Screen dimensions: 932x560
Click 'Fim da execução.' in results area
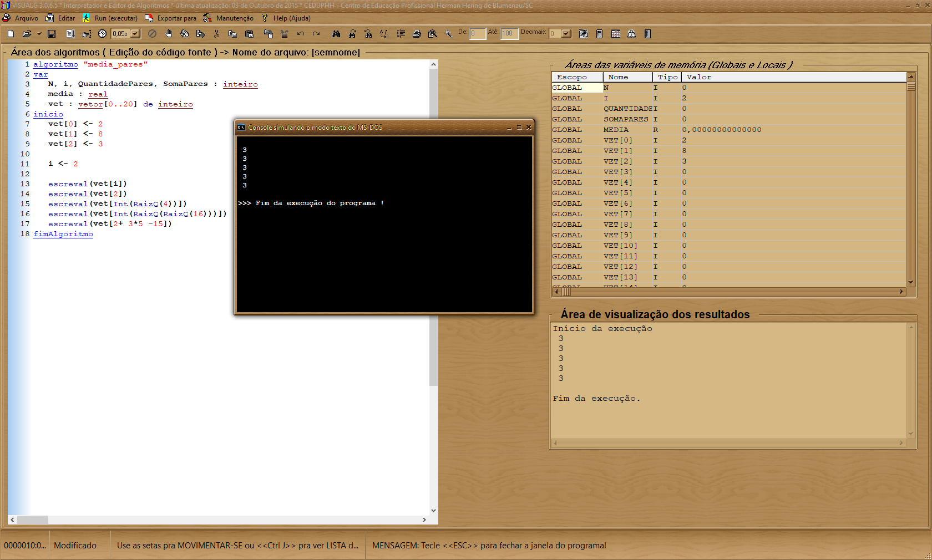pos(596,399)
